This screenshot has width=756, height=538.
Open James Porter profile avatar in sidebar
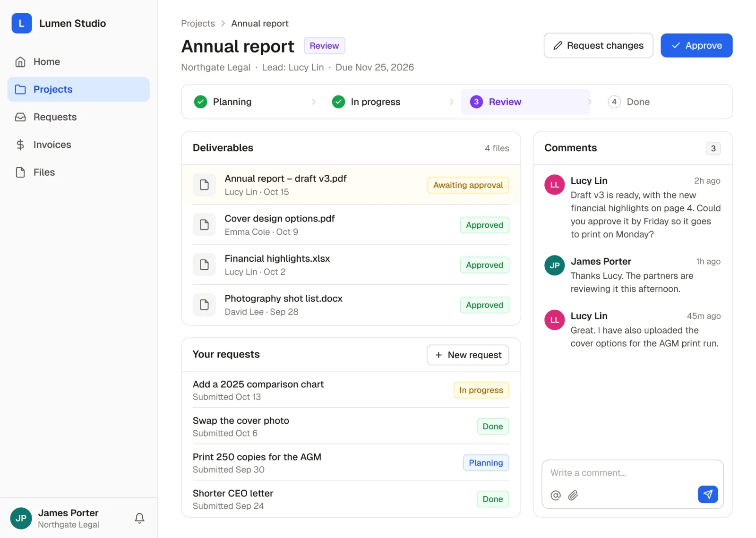click(x=21, y=518)
